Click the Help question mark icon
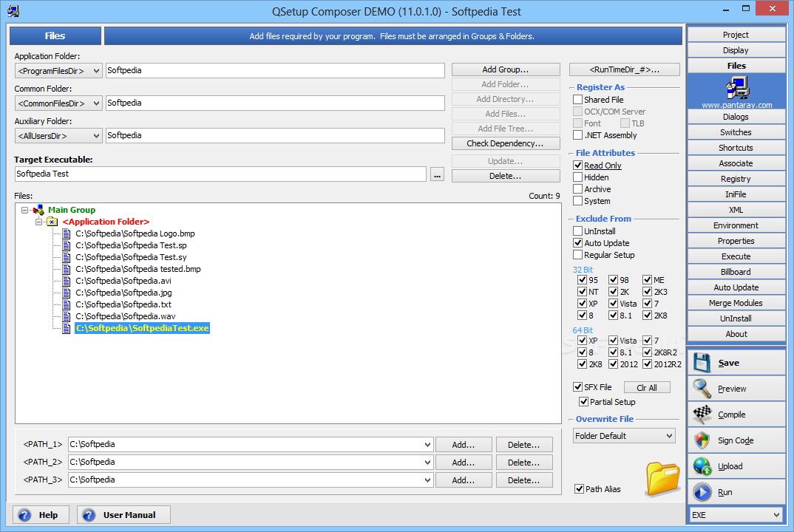The image size is (794, 532). point(24,515)
